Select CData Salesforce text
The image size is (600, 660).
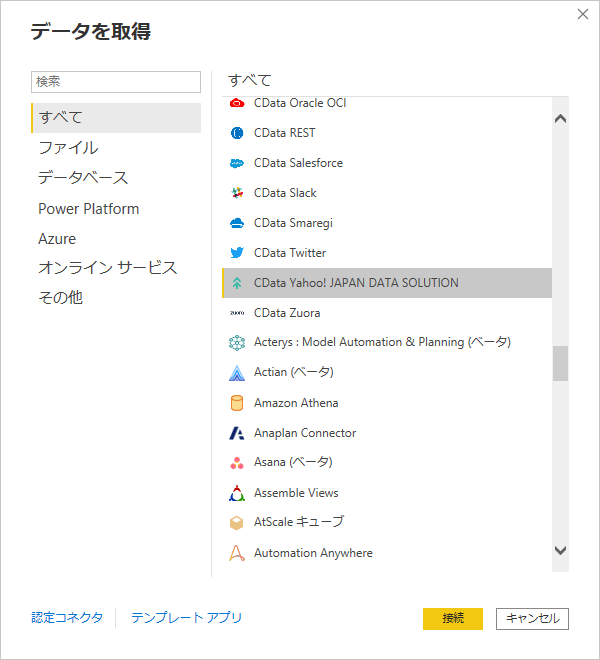[298, 163]
